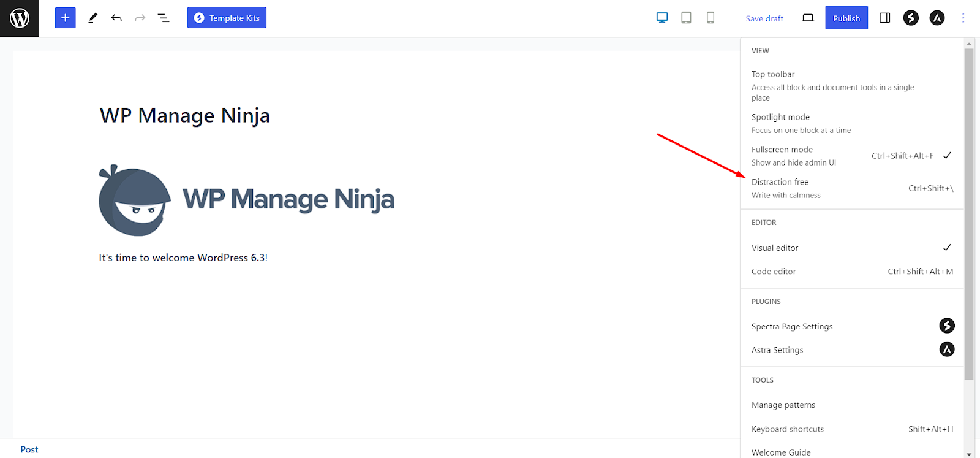Click the Post breadcrumb in footer
Screen dimensions: 980x458
pyautogui.click(x=29, y=449)
